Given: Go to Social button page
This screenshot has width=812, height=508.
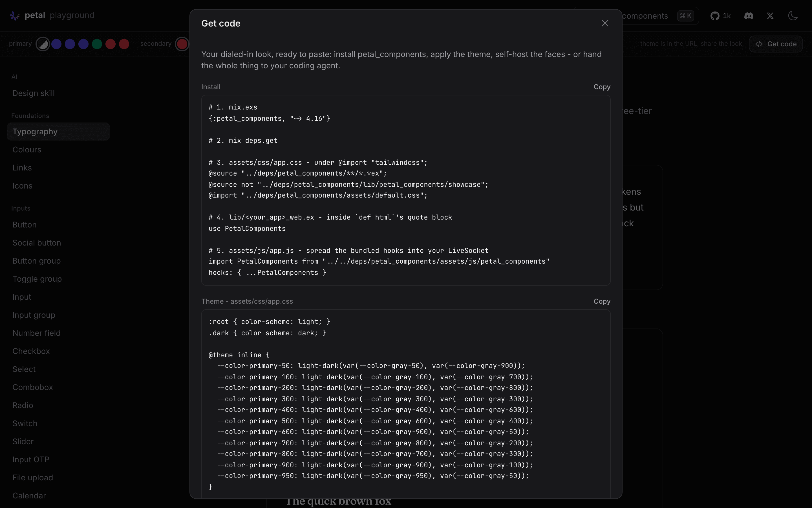Looking at the screenshot, I should click(58, 243).
